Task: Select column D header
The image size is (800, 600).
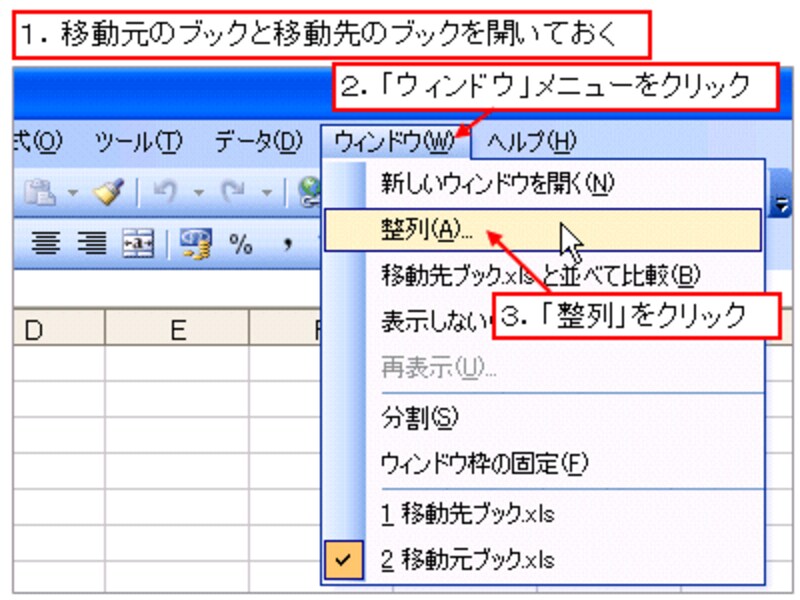Action: pos(59,330)
